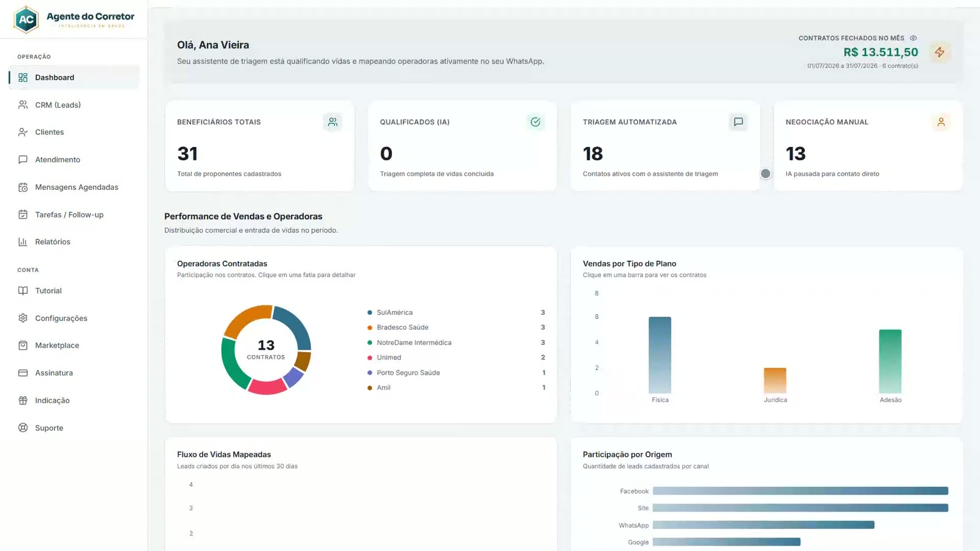Click the WhatsApp bar in origin chart
Viewport: 980px width, 551px height.
coord(764,525)
